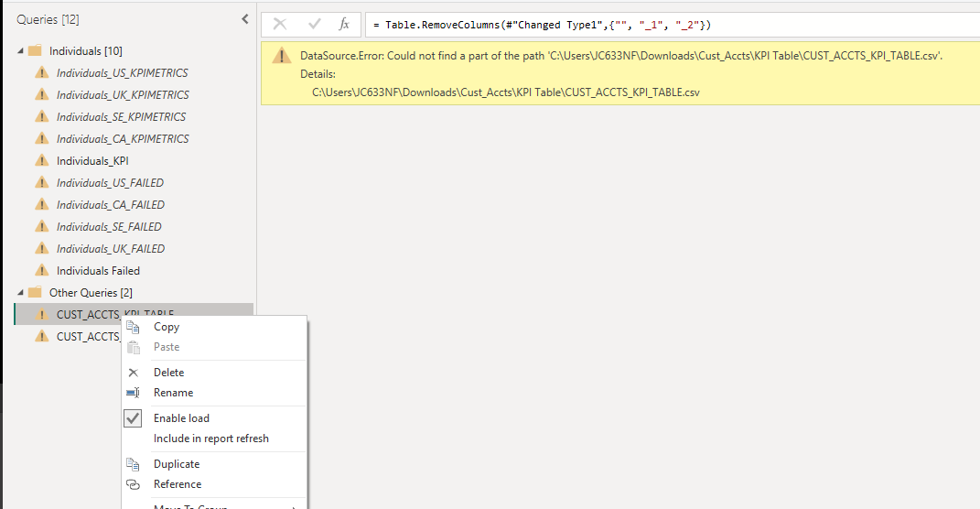Click the Reference link icon in context menu
The height and width of the screenshot is (509, 980).
(133, 484)
